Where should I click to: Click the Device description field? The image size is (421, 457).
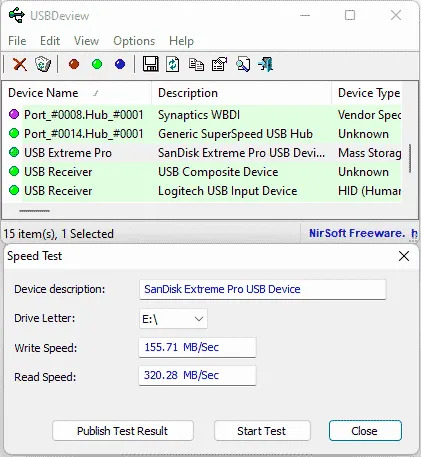(x=263, y=289)
